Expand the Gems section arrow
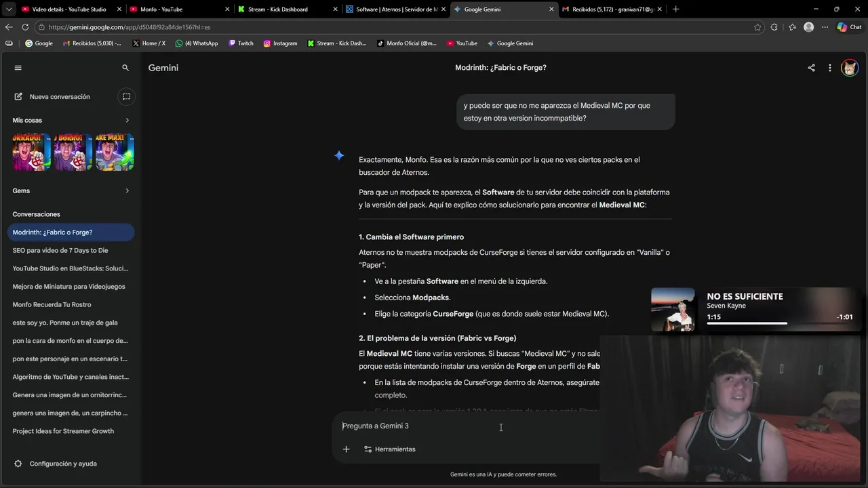868x488 pixels. tap(127, 190)
